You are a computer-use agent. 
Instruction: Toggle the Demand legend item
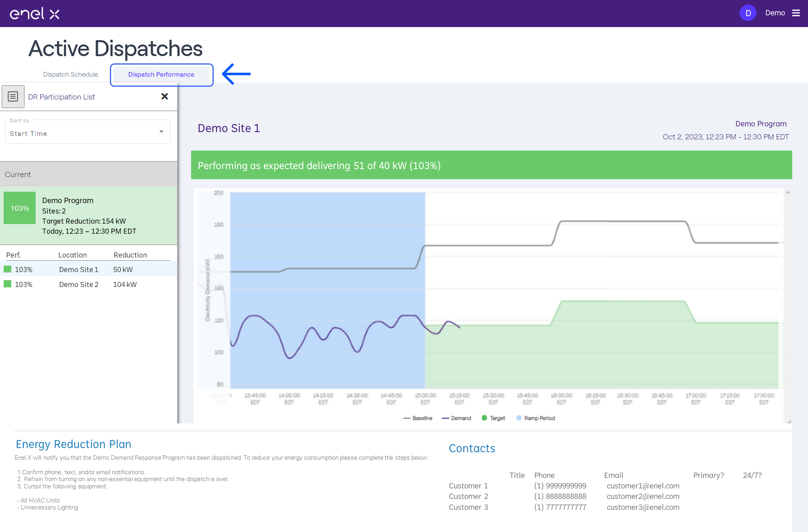coord(457,418)
